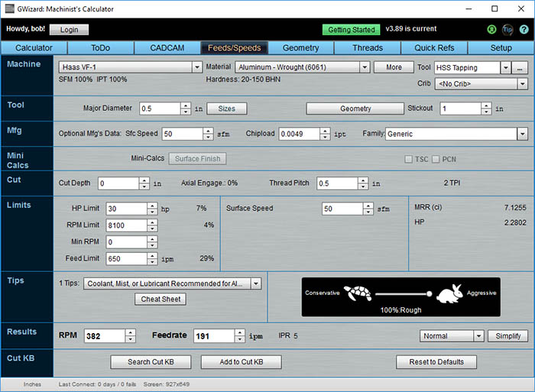Click the Min RPM input field
535x392 pixels.
tap(127, 242)
